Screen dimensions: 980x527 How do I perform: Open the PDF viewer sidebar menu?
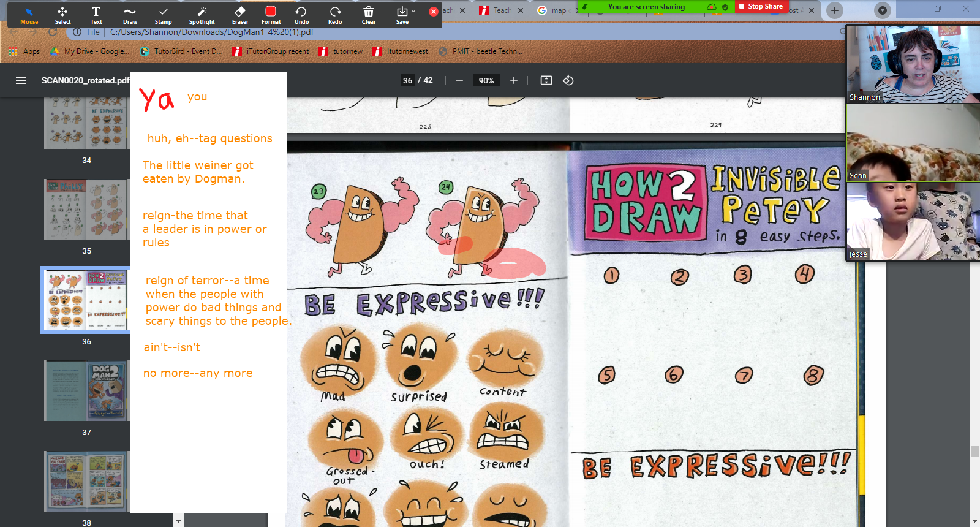[21, 80]
